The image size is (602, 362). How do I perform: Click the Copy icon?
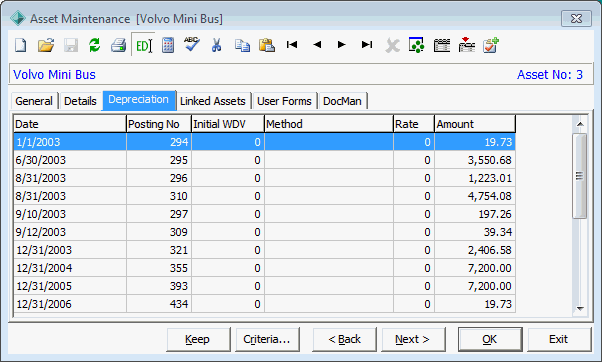(x=242, y=45)
